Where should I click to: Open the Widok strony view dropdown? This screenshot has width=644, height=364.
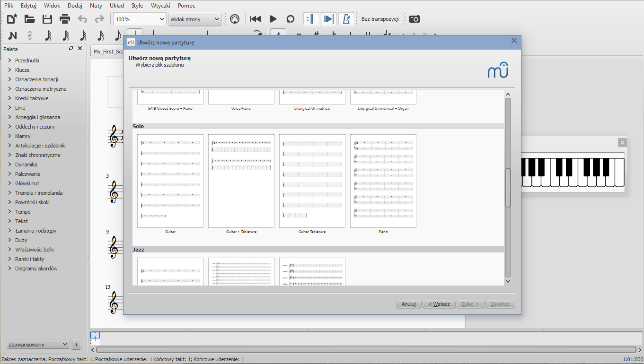point(195,19)
